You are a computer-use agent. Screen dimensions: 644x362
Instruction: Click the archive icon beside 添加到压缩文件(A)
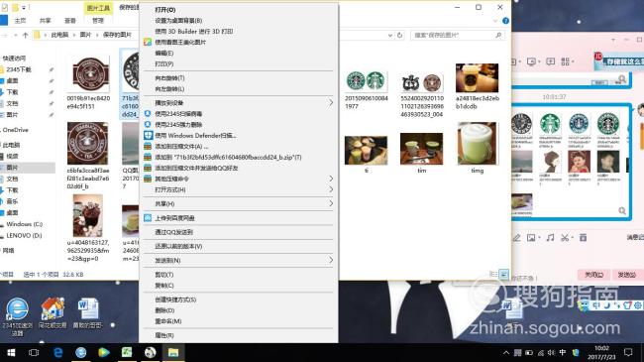[x=148, y=146]
